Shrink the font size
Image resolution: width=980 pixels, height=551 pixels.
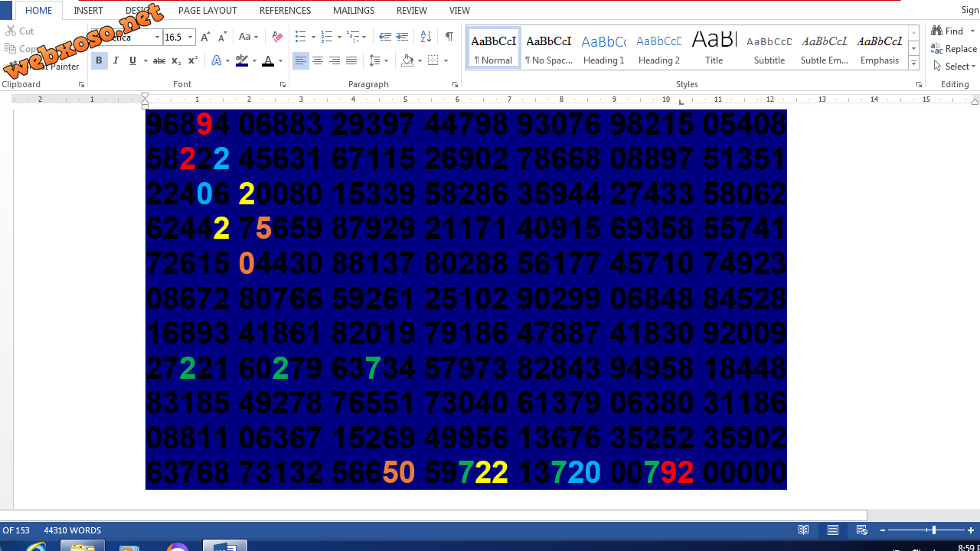(x=222, y=37)
